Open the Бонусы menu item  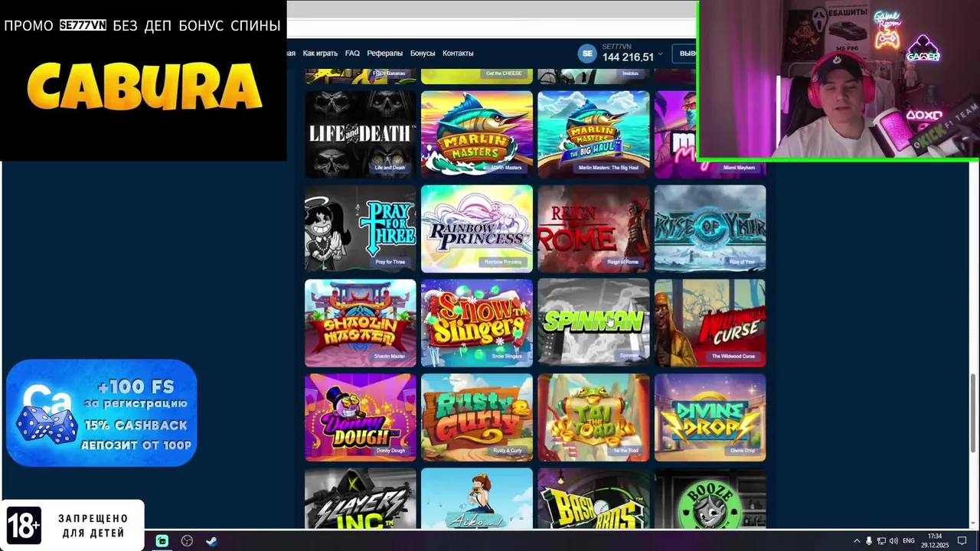pyautogui.click(x=423, y=54)
